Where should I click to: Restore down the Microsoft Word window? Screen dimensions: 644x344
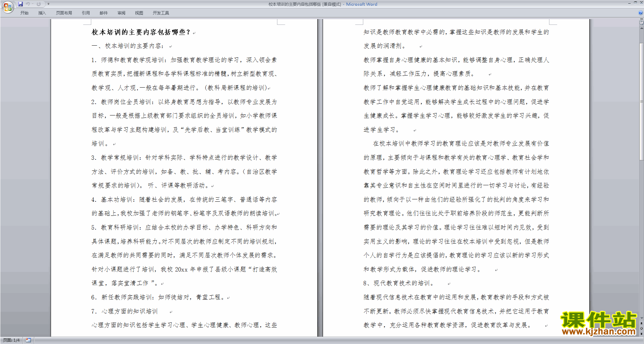[635, 3]
